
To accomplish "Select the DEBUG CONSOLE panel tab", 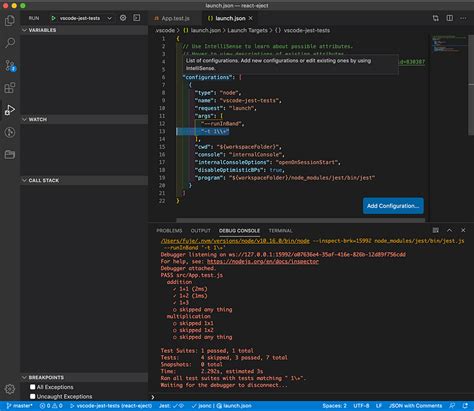I will tap(239, 230).
